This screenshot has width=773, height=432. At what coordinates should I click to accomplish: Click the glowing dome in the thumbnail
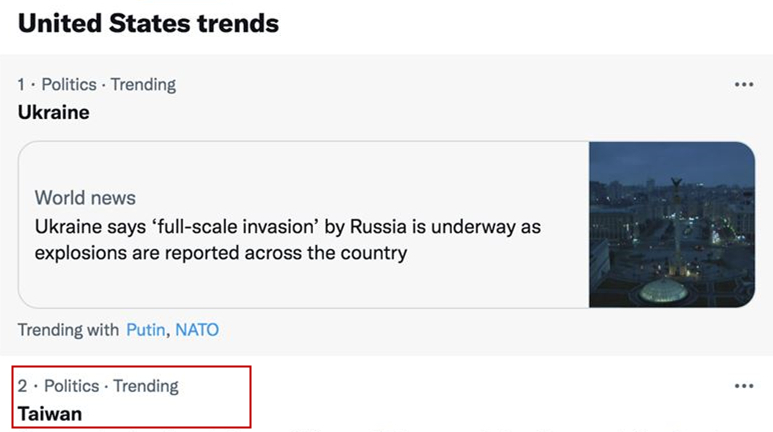664,291
